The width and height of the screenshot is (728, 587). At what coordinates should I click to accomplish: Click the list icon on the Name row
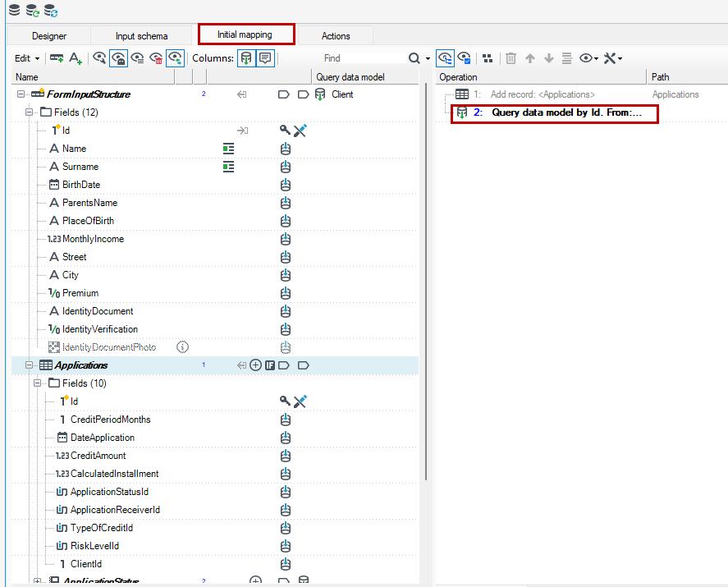(228, 149)
